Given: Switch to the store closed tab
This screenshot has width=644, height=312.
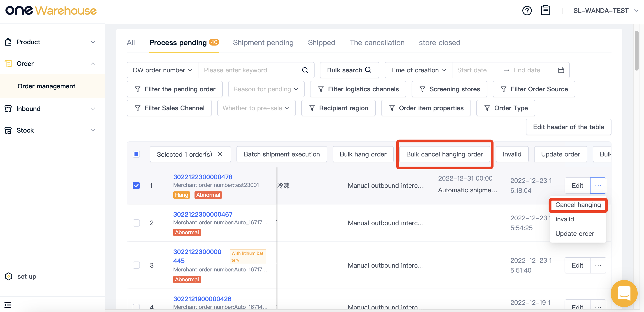Looking at the screenshot, I should tap(439, 43).
